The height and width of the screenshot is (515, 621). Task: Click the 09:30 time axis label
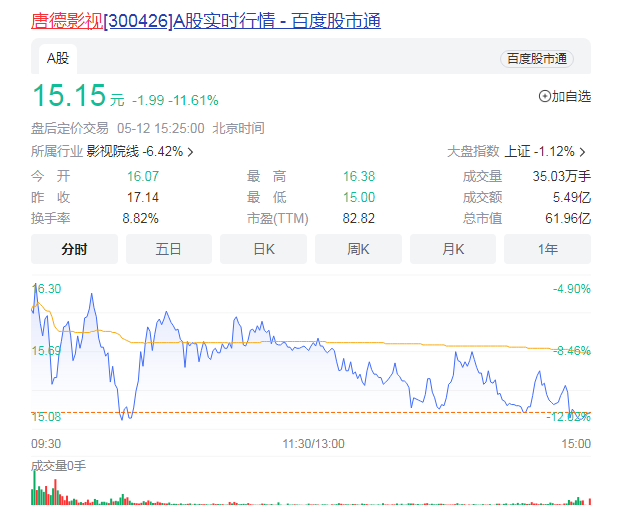click(x=46, y=443)
